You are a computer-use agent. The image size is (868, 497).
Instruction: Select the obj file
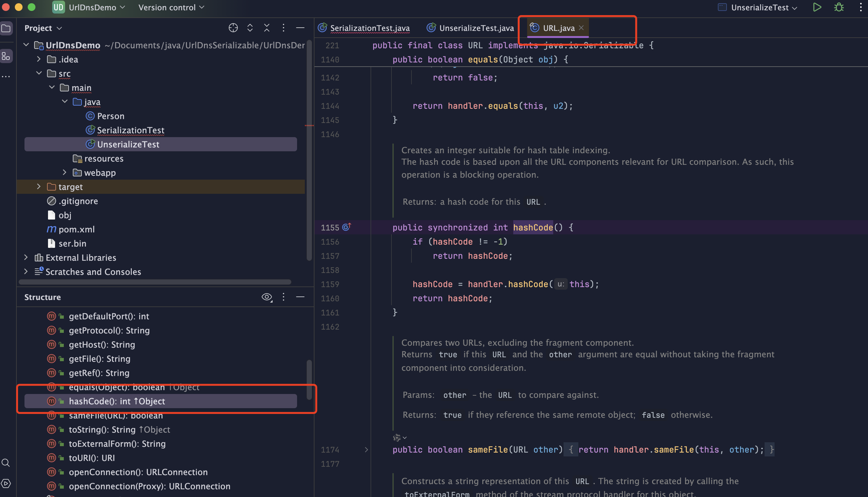(59, 215)
